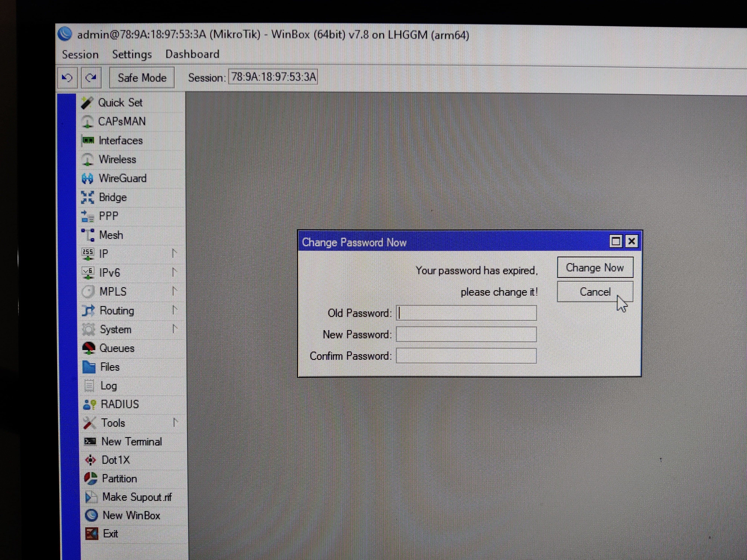Click the Log sheet icon
The height and width of the screenshot is (560, 747).
click(x=89, y=385)
